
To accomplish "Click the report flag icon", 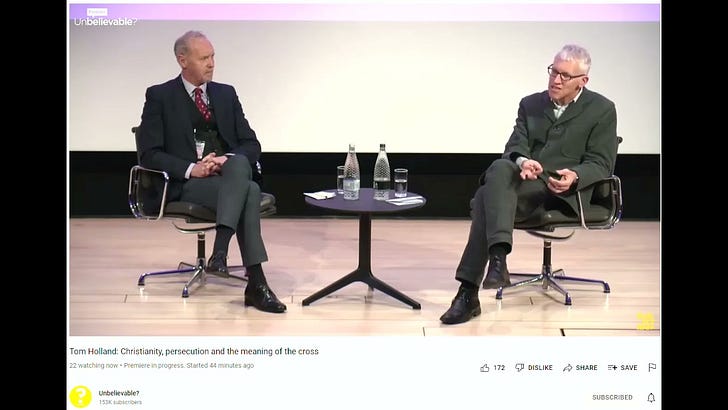I will point(652,368).
